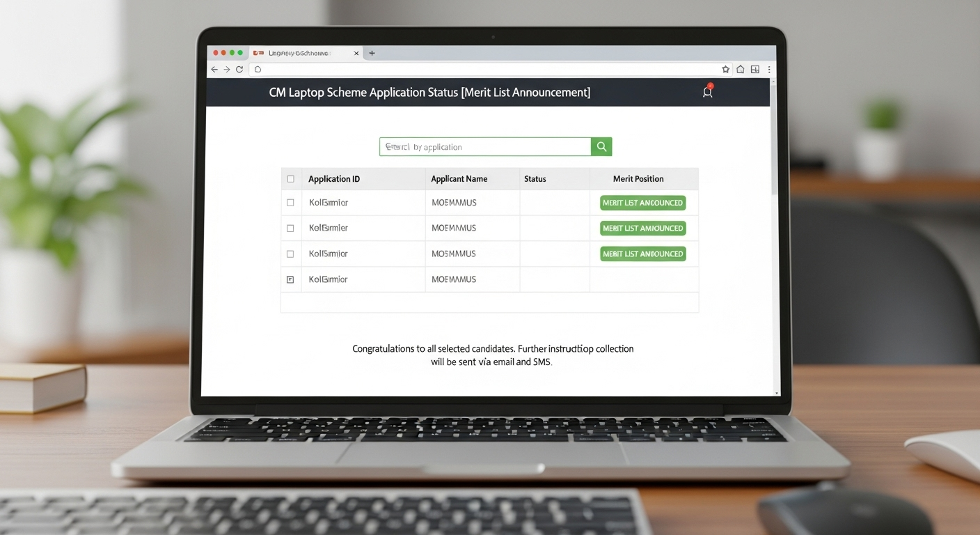Bookmark the page with star icon
Viewport: 980px width, 535px height.
pos(725,70)
